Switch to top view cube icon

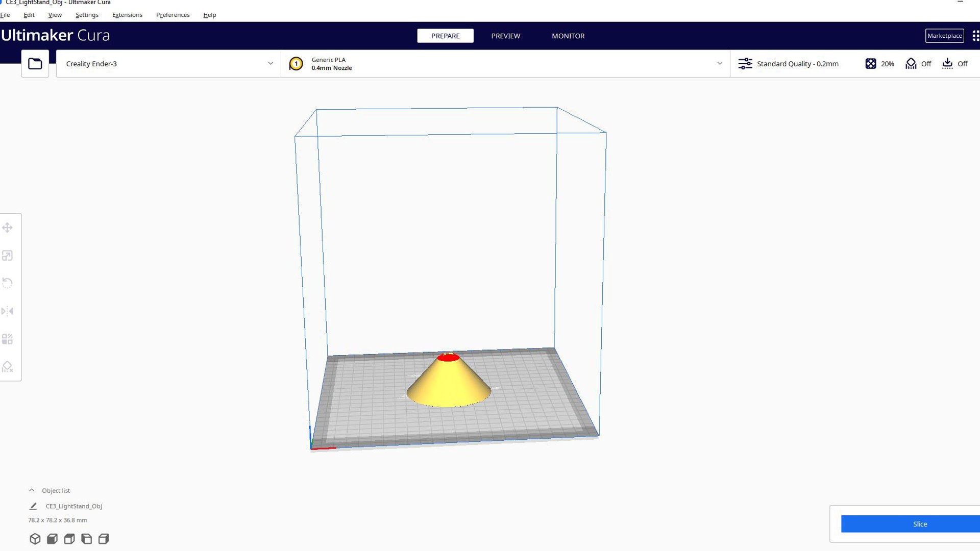[69, 539]
